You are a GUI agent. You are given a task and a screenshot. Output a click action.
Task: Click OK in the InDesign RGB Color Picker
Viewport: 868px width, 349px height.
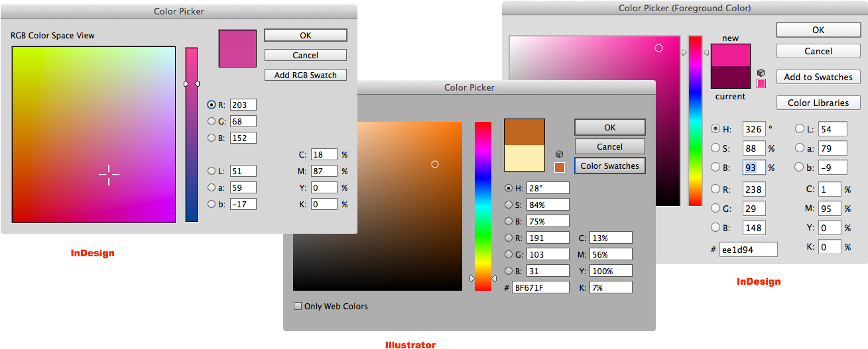coord(305,35)
